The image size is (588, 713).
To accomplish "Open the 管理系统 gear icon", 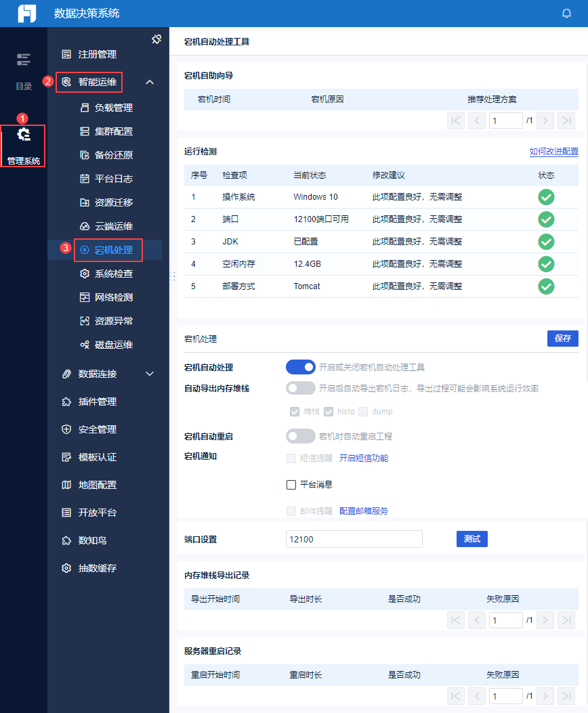I will pos(24,135).
